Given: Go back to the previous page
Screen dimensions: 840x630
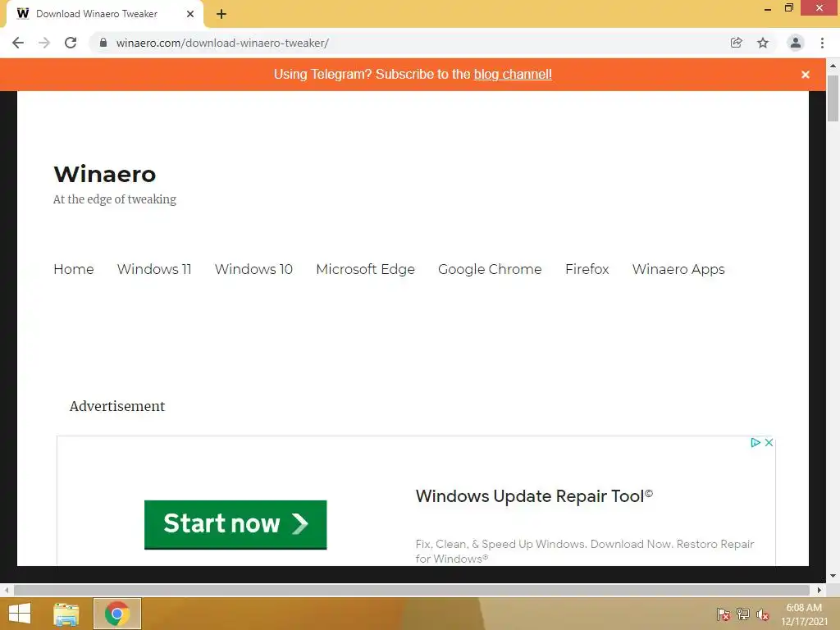Looking at the screenshot, I should tap(18, 43).
